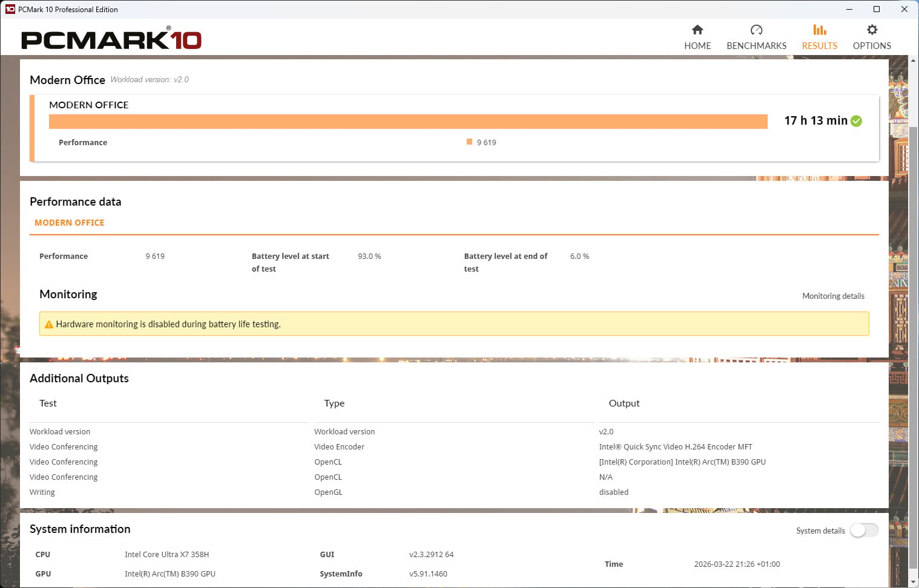Click the Options gear icon
The width and height of the screenshot is (919, 588).
pos(872,30)
